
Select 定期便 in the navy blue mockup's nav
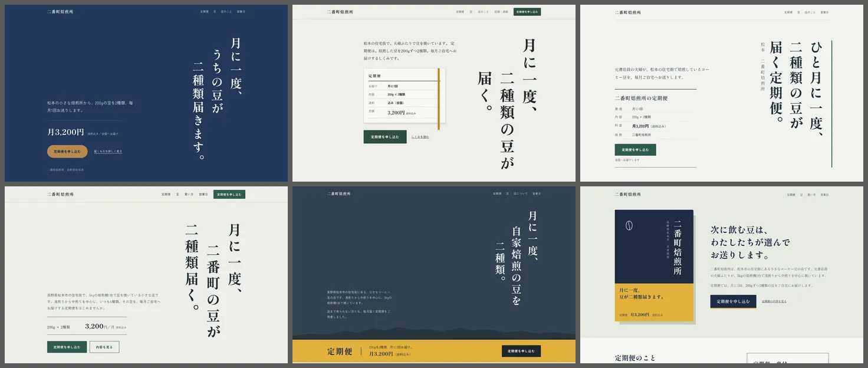coord(204,12)
